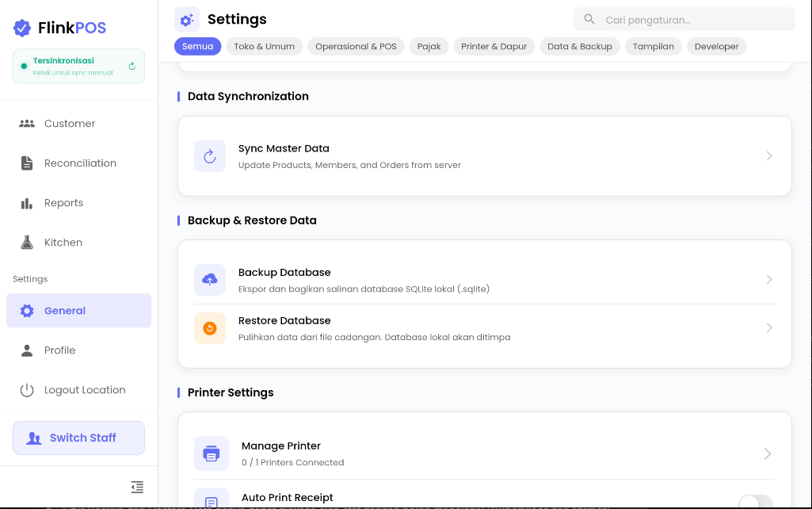Click '0 / 1 Printers Connected' text
Viewport: 812px width, 509px height.
point(292,462)
